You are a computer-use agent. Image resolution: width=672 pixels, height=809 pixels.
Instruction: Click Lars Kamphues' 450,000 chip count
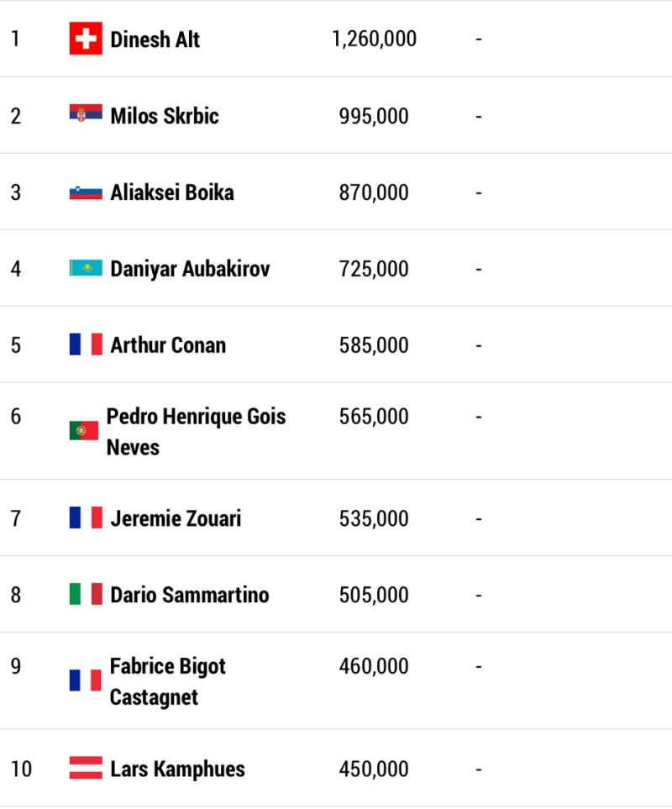(374, 769)
